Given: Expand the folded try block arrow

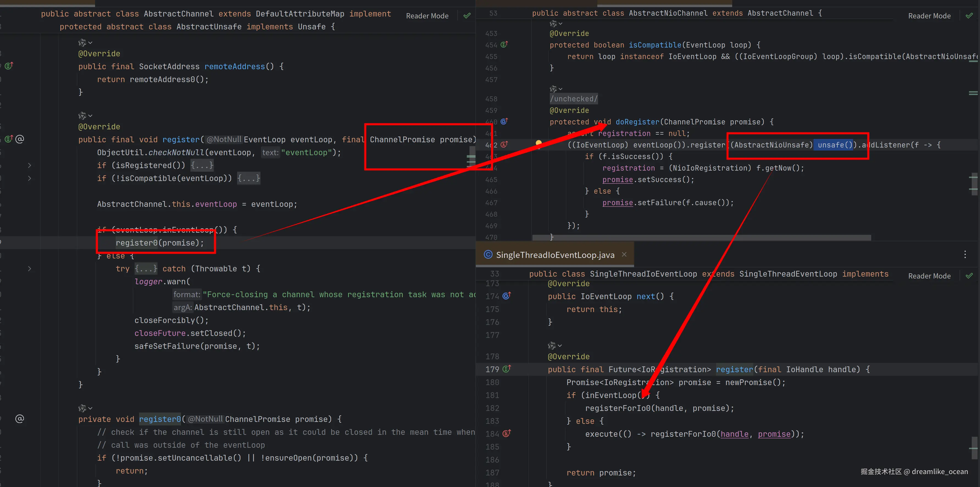Looking at the screenshot, I should 30,269.
